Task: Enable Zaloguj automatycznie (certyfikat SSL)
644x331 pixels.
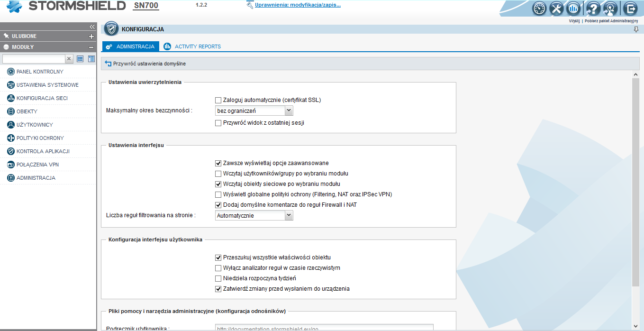Action: point(218,100)
